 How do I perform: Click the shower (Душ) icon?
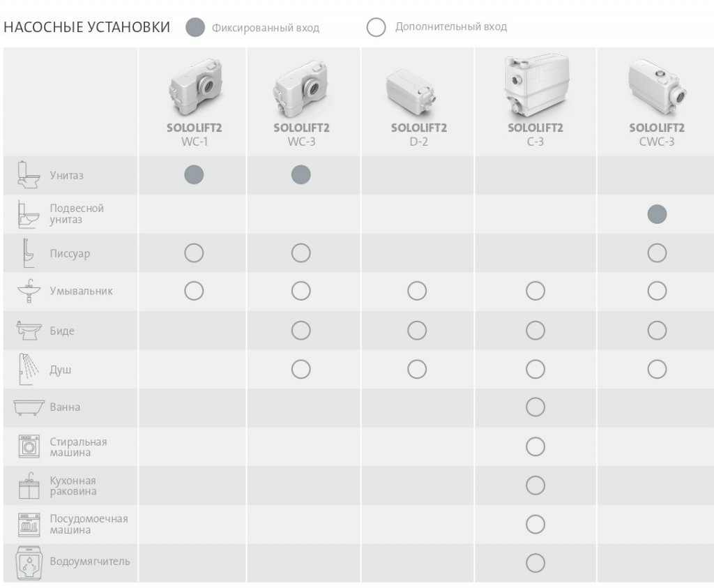[x=28, y=369]
